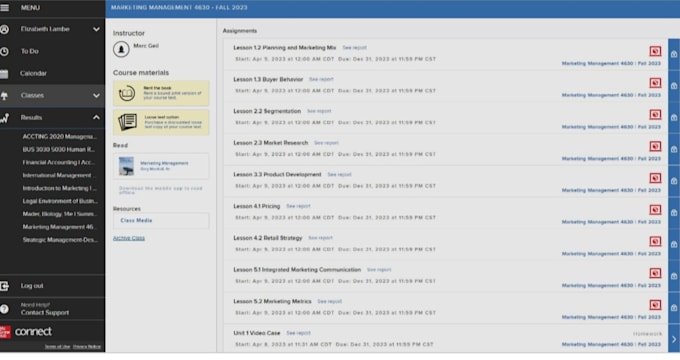
Task: Click the McGraw Hill Connect logo
Action: pyautogui.click(x=26, y=332)
